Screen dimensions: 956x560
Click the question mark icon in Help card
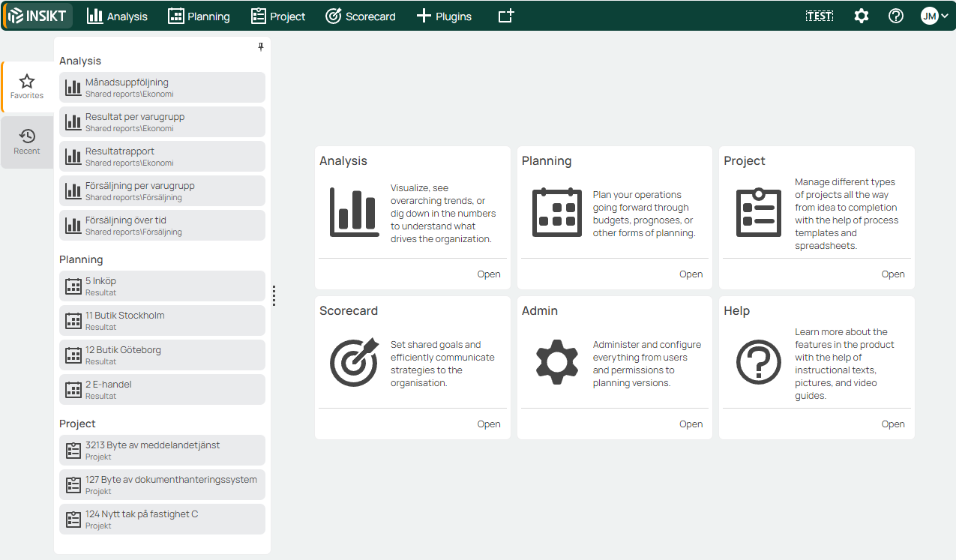pos(759,363)
